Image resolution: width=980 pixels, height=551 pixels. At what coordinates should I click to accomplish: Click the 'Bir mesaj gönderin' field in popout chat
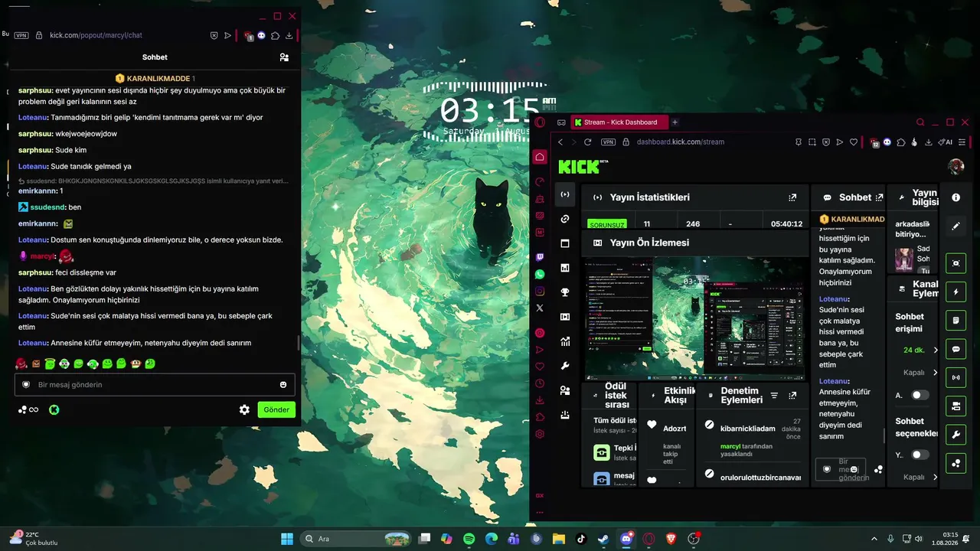coord(155,385)
